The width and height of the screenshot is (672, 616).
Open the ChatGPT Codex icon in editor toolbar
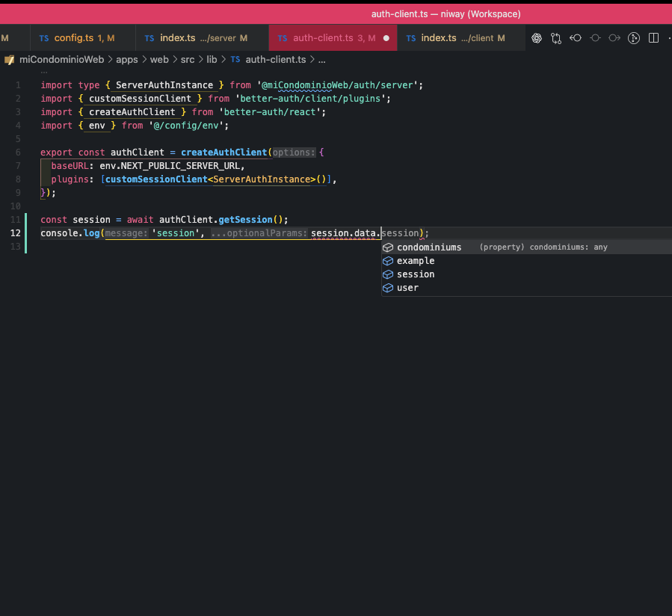point(537,38)
